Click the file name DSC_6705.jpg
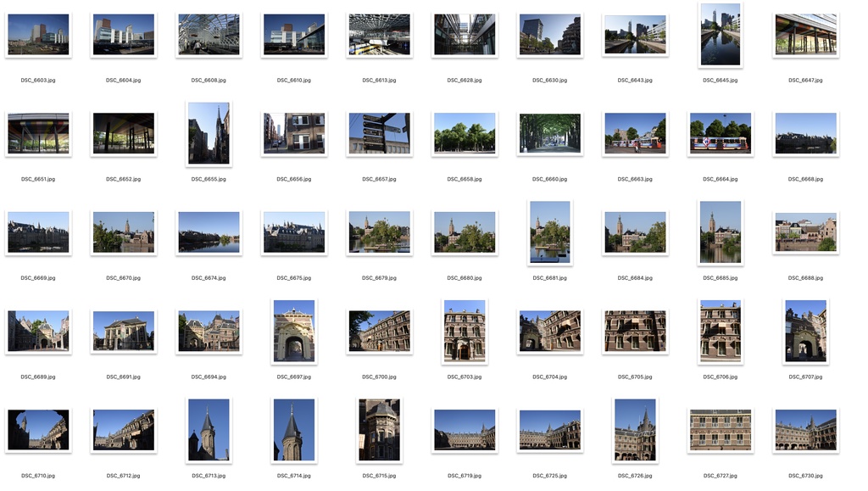The image size is (868, 491). click(635, 377)
